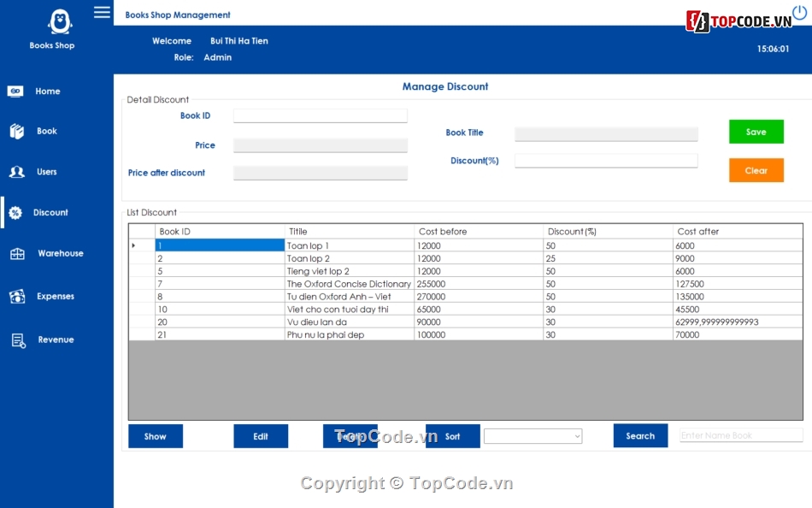The height and width of the screenshot is (508, 812).
Task: Click the penguin Books Shop logo
Action: pyautogui.click(x=60, y=21)
